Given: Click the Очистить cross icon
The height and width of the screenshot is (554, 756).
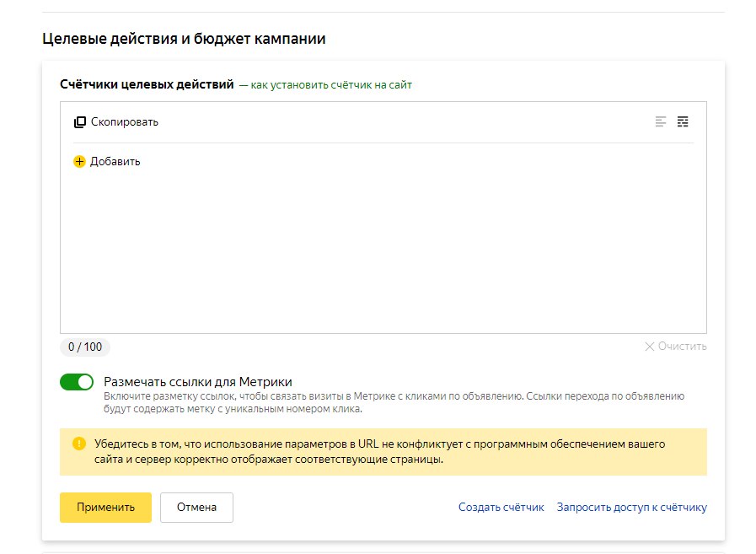Looking at the screenshot, I should coord(650,347).
